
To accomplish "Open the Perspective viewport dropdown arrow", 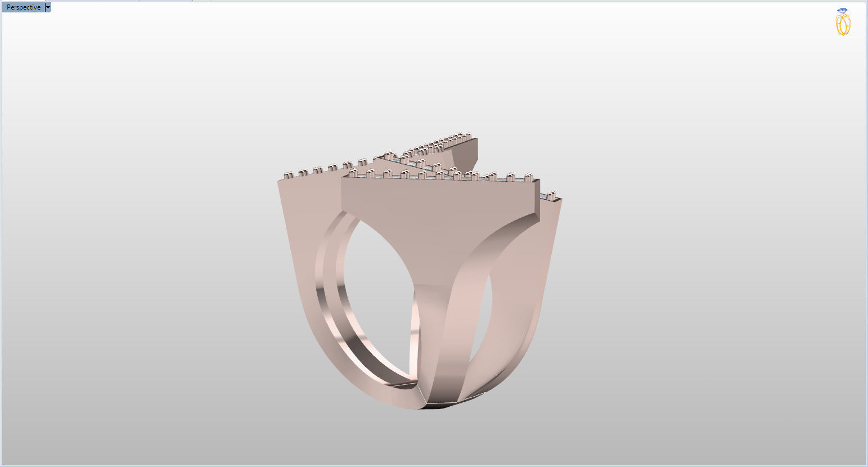I will tap(48, 7).
